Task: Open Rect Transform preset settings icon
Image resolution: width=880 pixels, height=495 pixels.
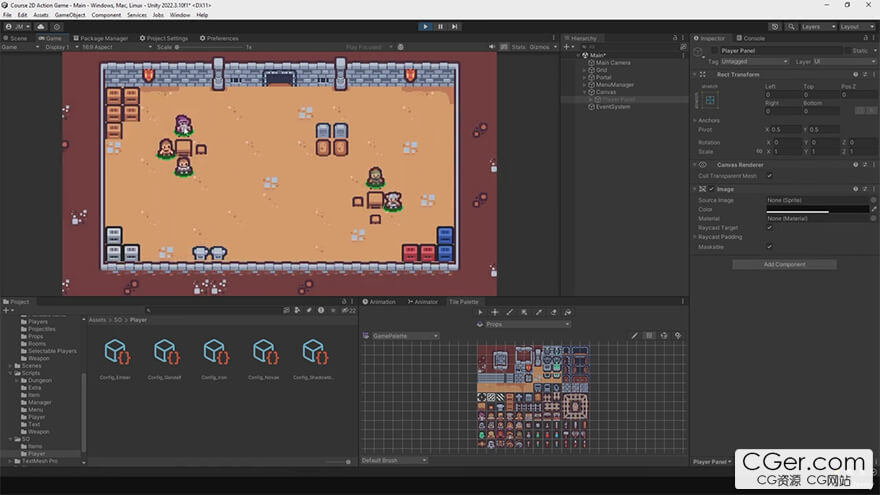Action: 865,75
